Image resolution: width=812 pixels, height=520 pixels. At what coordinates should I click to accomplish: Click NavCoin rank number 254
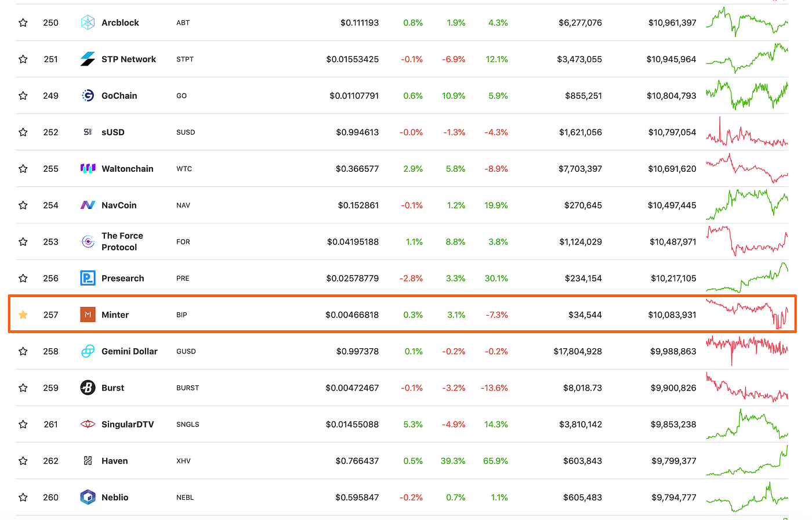point(50,205)
